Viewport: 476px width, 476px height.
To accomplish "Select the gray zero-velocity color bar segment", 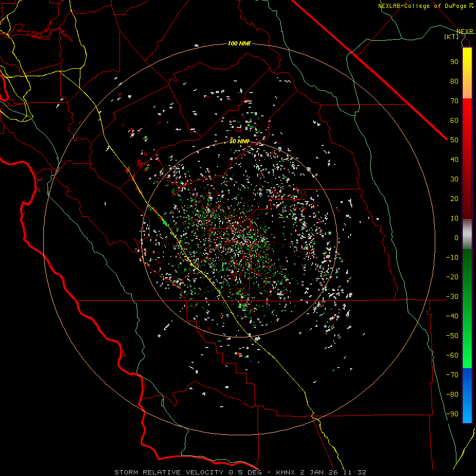I will 467,234.
